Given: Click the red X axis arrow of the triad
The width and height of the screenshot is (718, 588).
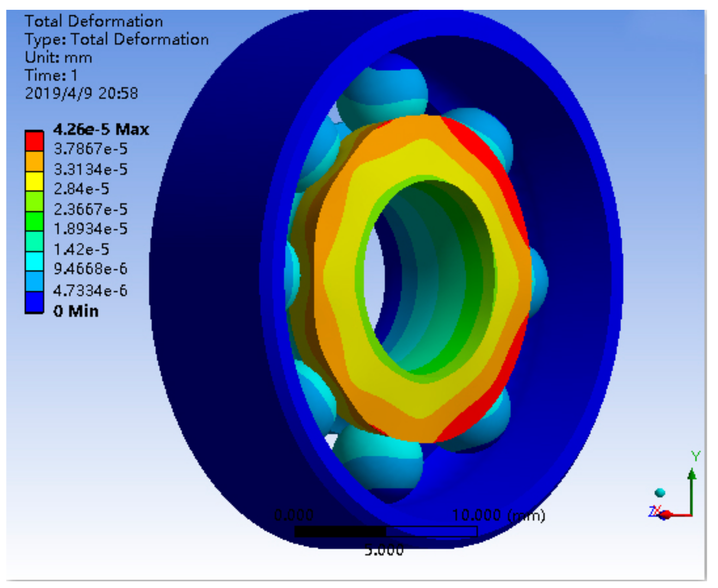Looking at the screenshot, I should click(x=676, y=514).
